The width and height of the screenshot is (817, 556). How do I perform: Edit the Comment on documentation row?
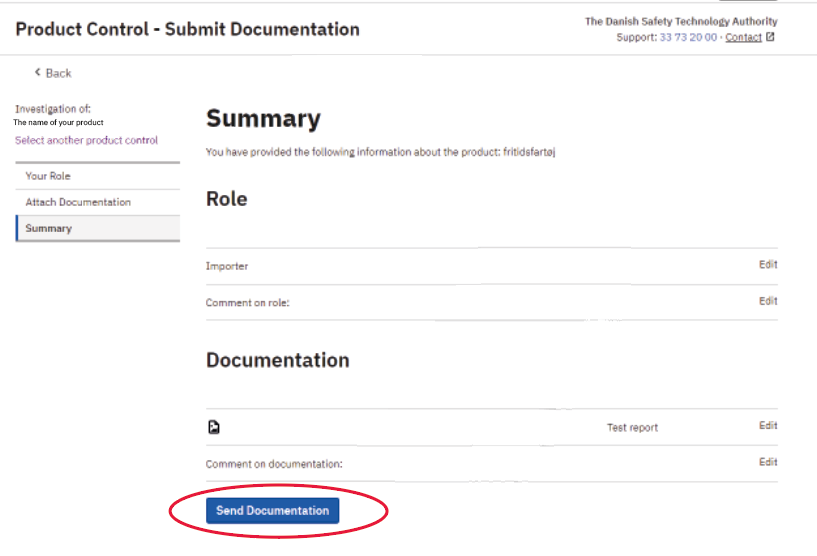click(x=768, y=462)
